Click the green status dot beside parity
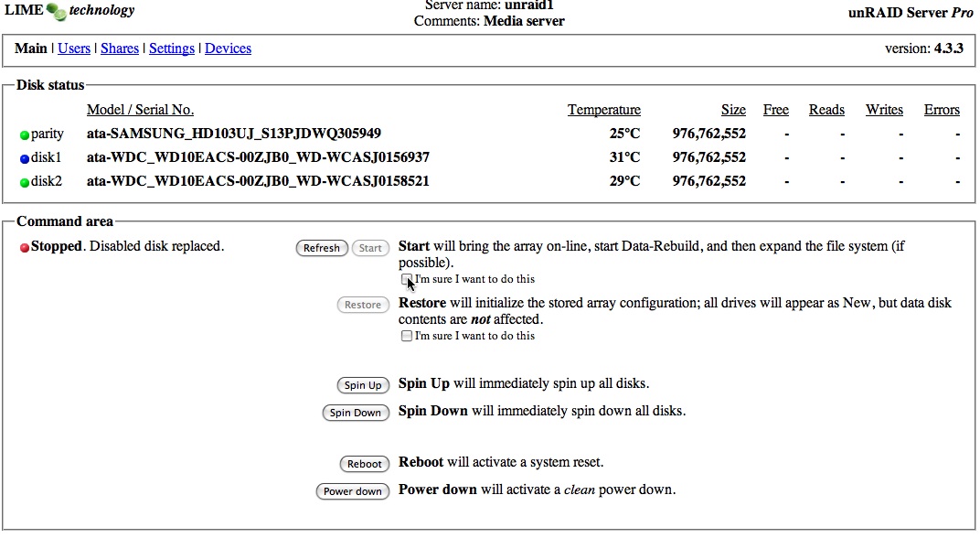The width and height of the screenshot is (980, 538). pos(25,135)
